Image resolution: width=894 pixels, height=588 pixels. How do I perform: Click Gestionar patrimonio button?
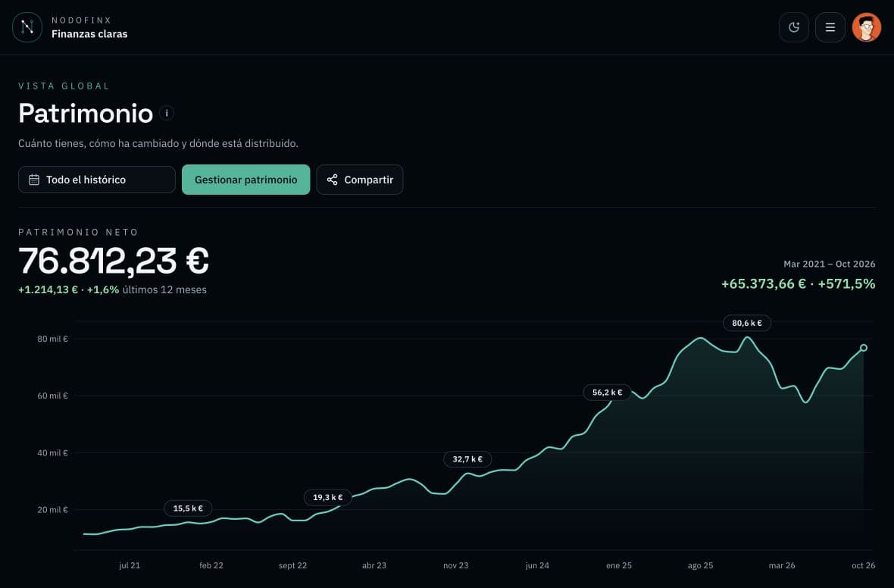(245, 180)
